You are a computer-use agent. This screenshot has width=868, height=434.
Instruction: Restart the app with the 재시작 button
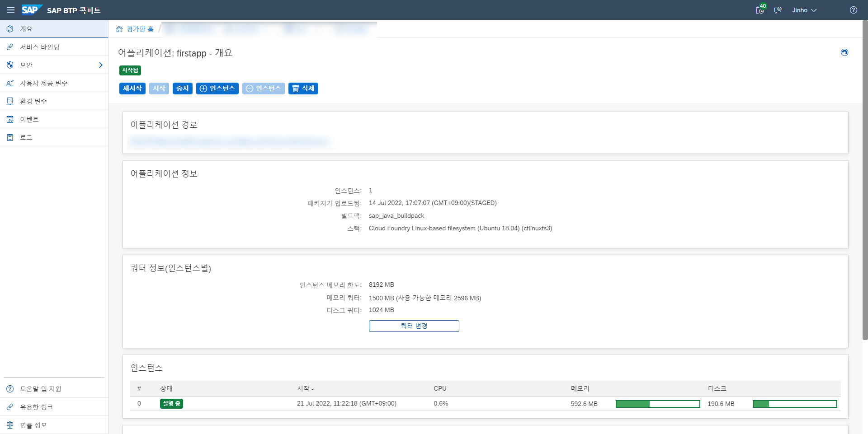coord(132,89)
